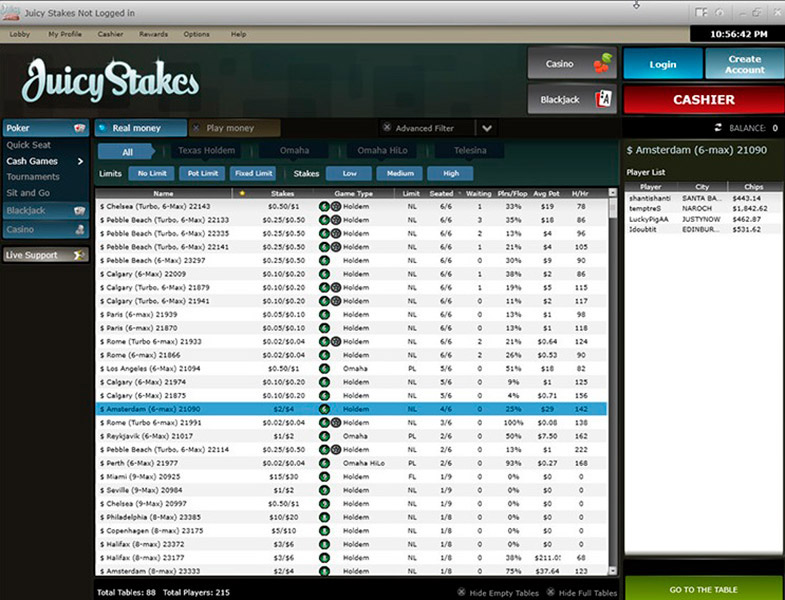Open Quick Seat in the sidebar
The image size is (785, 600).
click(x=29, y=145)
